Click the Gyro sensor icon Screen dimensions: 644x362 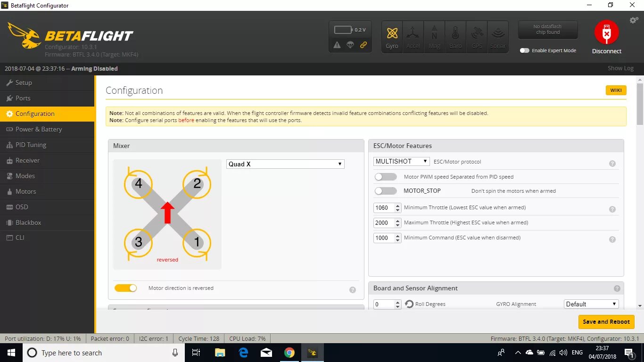point(392,37)
